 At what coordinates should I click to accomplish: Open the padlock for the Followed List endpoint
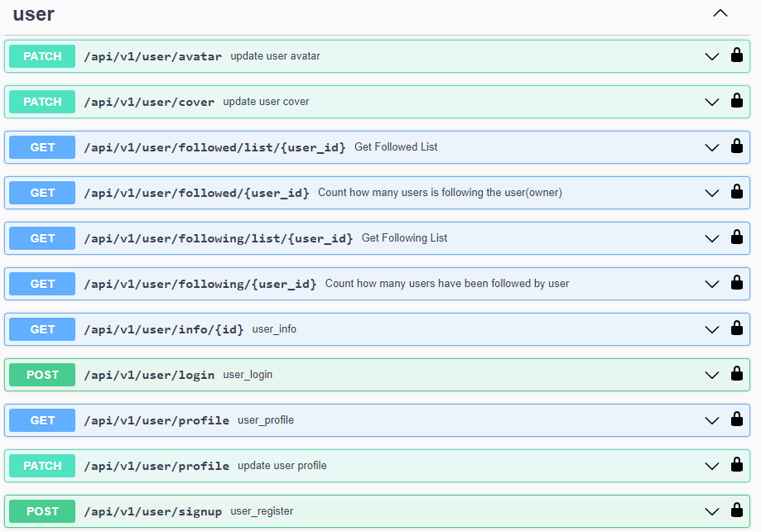coord(736,147)
